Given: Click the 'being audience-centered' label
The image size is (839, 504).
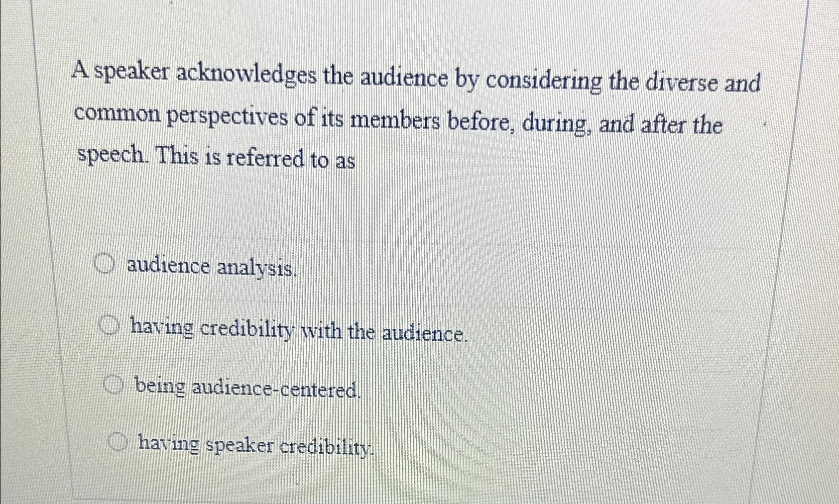Looking at the screenshot, I should pos(248,387).
